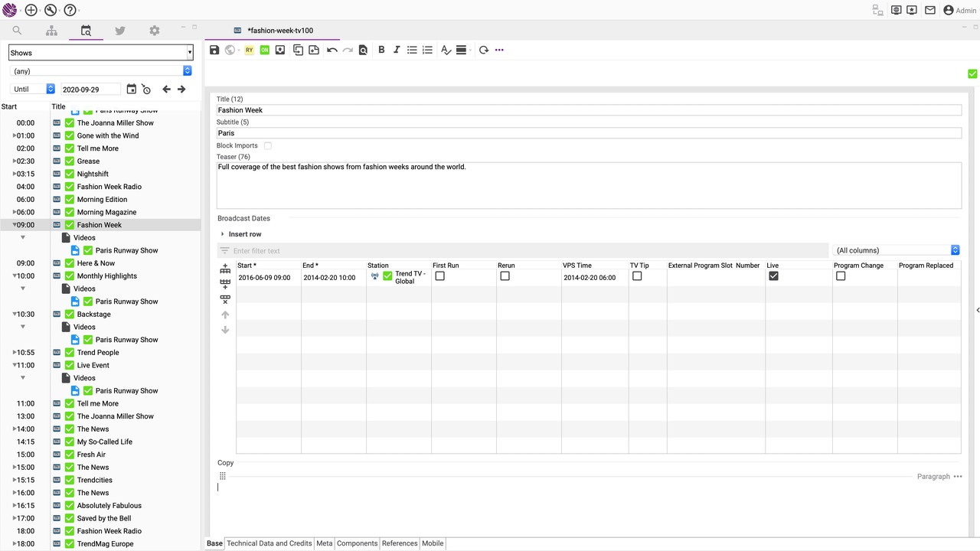Open the site structure tree icon

[x=51, y=31]
